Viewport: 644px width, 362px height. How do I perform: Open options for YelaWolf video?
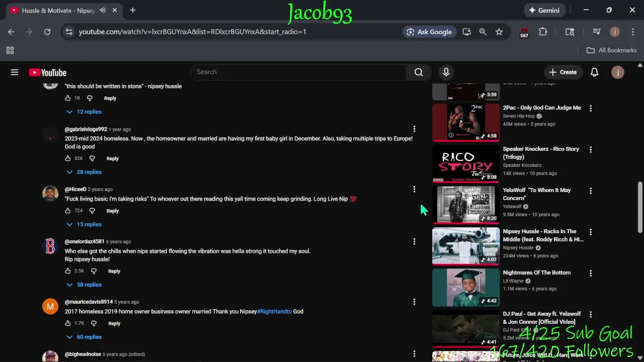point(591,191)
